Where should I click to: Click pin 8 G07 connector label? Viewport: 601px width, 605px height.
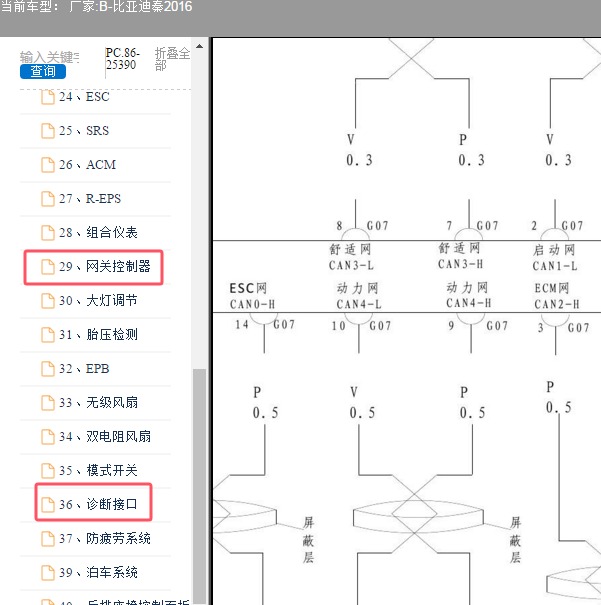(362, 226)
